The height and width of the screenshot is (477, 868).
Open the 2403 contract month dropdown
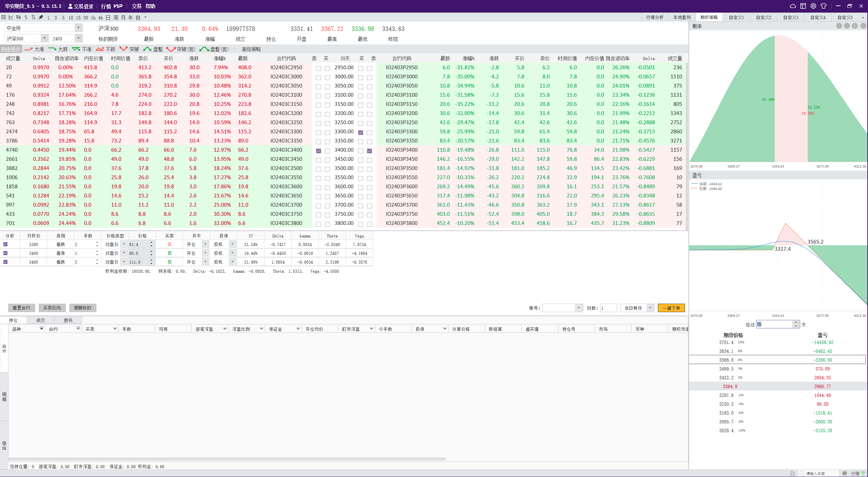78,38
